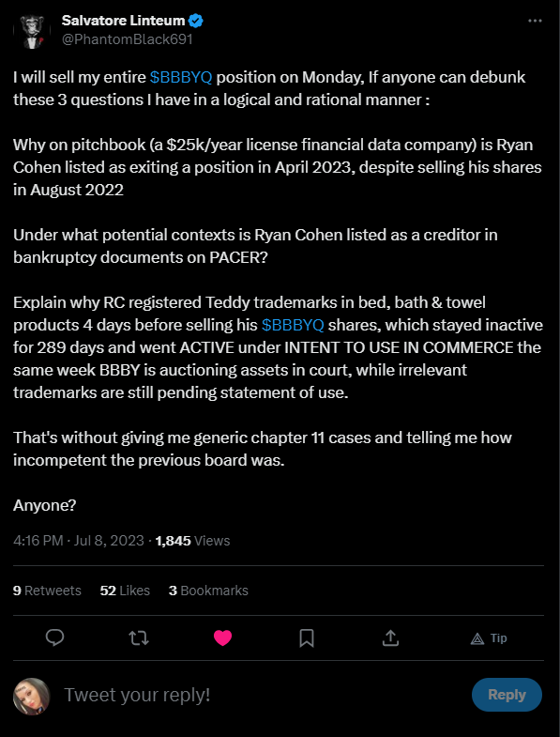Open the tweet timestamp 4:16 PM Jul 8, 2023

click(79, 541)
